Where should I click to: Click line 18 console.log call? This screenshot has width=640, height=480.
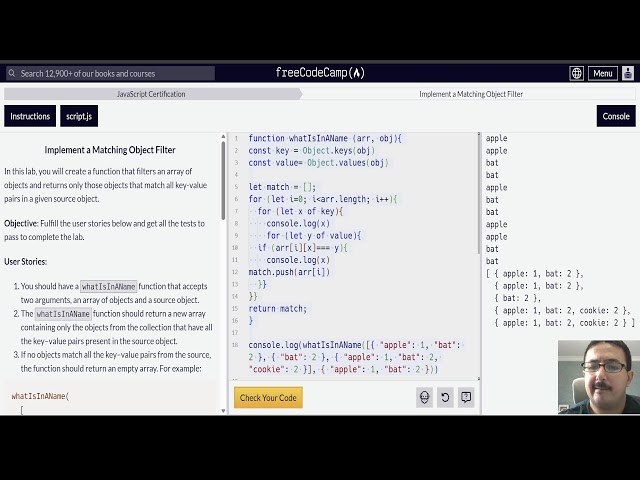point(355,357)
